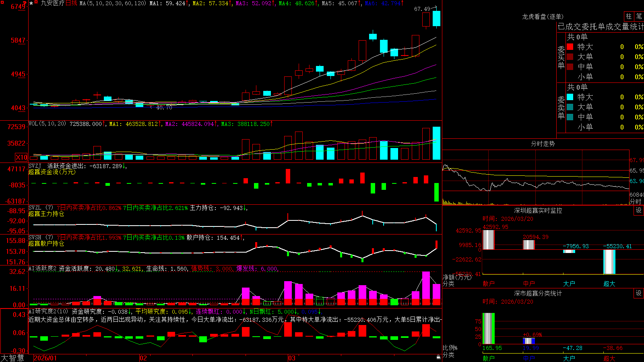Click the latest cyan candlestick on the K-line chart
Viewport: 644px width, 362px height.
click(436, 19)
